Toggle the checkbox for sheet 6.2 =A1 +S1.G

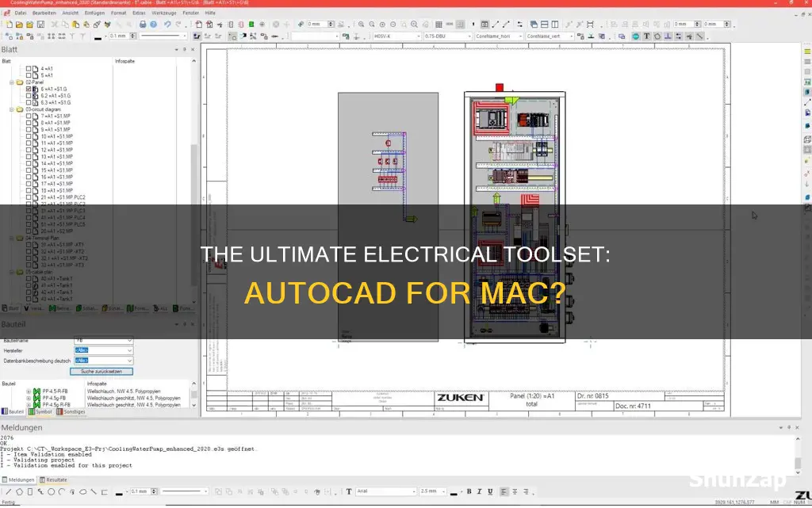29,96
